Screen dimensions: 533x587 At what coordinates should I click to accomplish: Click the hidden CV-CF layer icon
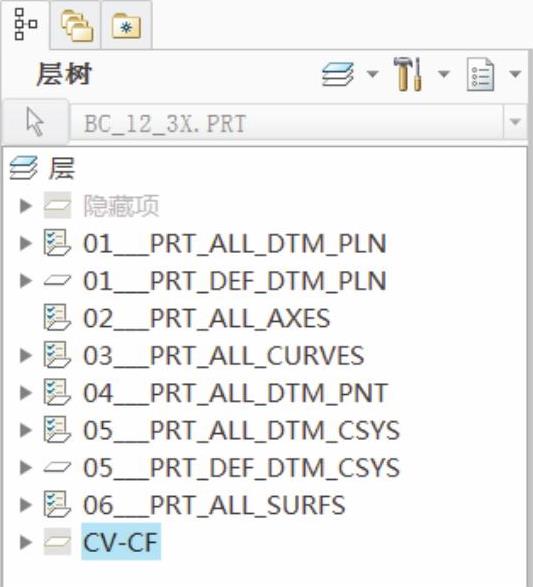(x=57, y=542)
